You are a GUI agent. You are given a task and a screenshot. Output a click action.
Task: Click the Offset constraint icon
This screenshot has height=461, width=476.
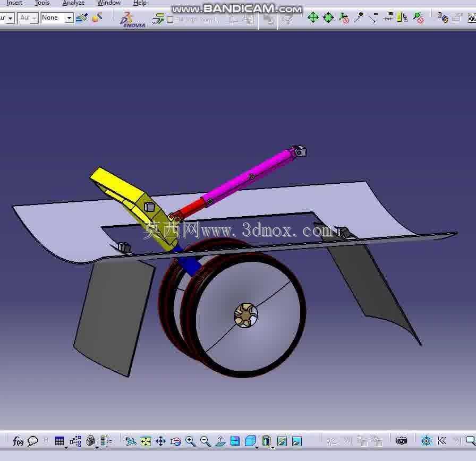[388, 18]
